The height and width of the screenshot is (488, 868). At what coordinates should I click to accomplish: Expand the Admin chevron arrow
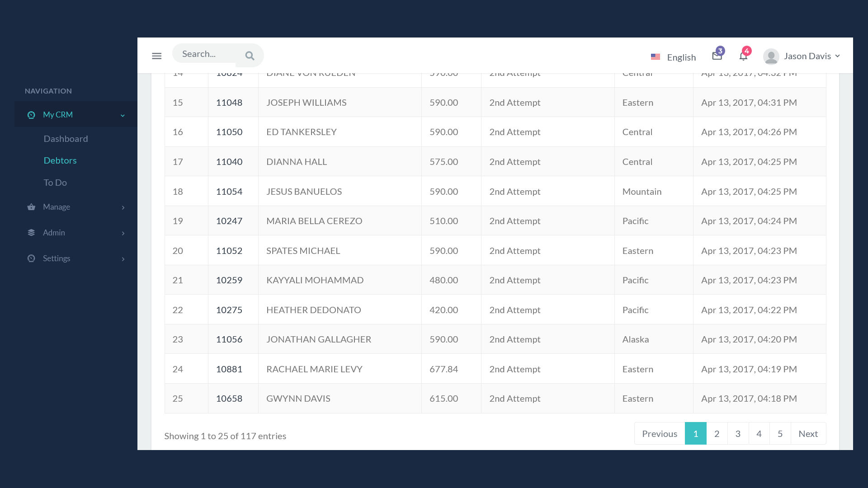pyautogui.click(x=123, y=233)
